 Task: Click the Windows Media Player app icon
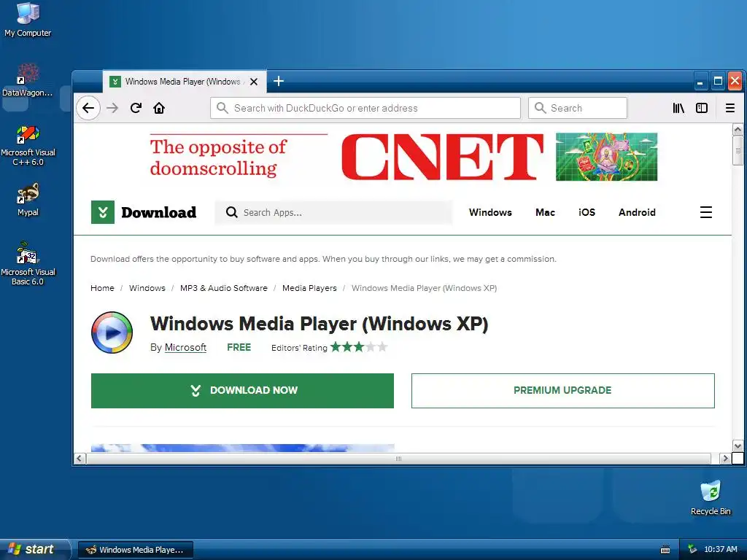point(112,332)
